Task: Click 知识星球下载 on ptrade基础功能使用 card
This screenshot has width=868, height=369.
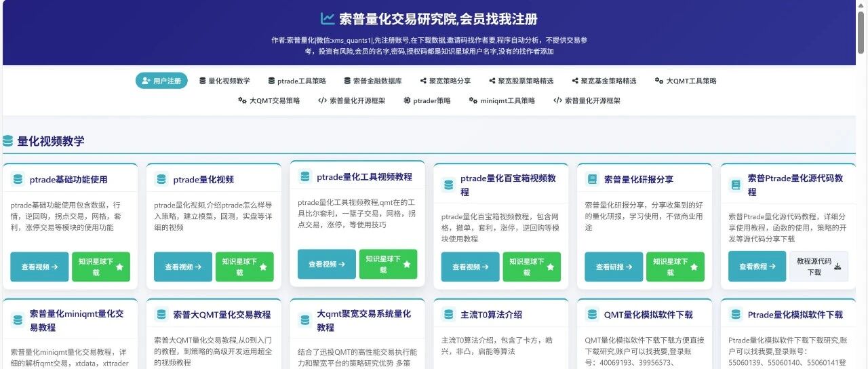Action: pos(100,267)
